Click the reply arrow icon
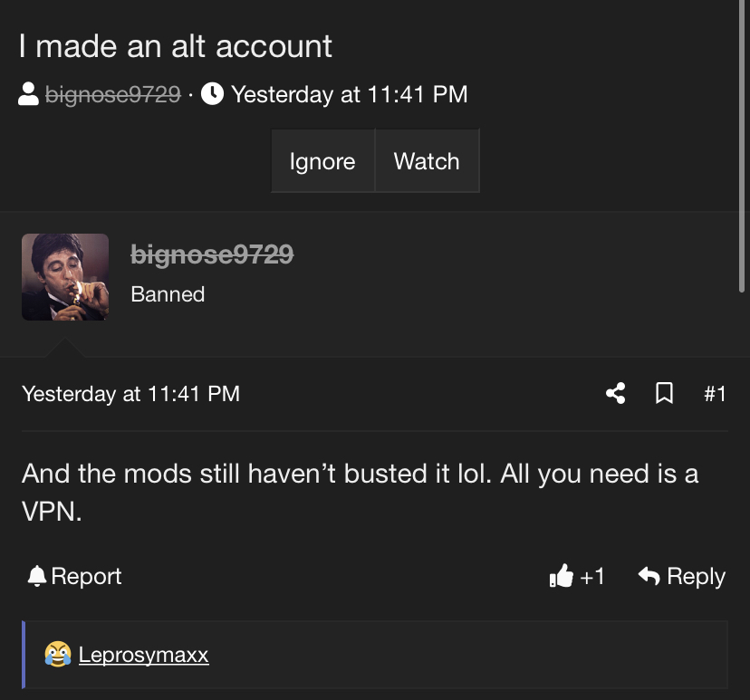750x700 pixels. coord(649,576)
